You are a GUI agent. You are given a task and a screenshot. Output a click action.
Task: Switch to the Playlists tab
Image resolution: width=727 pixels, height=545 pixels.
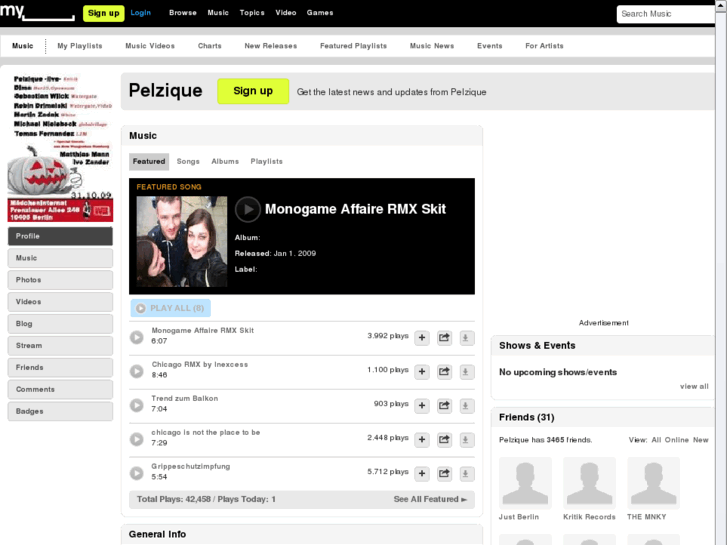pyautogui.click(x=267, y=161)
